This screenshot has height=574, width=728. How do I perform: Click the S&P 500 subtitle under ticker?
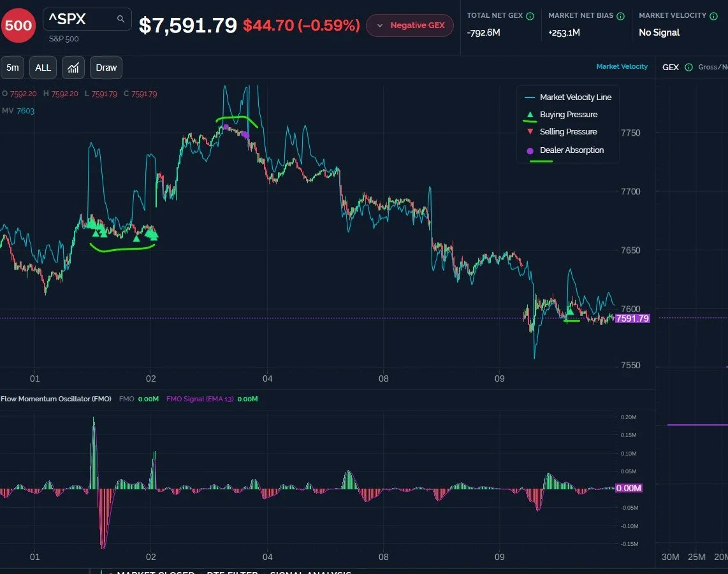click(x=64, y=39)
